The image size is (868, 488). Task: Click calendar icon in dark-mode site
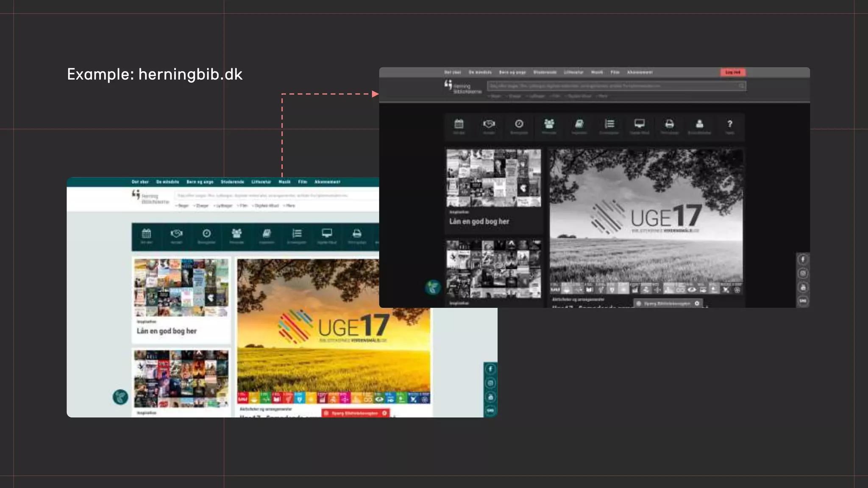coord(459,124)
